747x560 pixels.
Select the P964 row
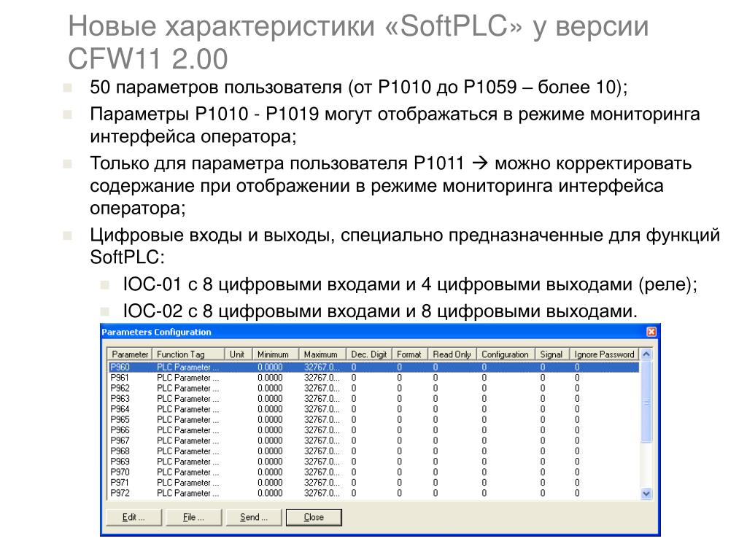tap(374, 409)
